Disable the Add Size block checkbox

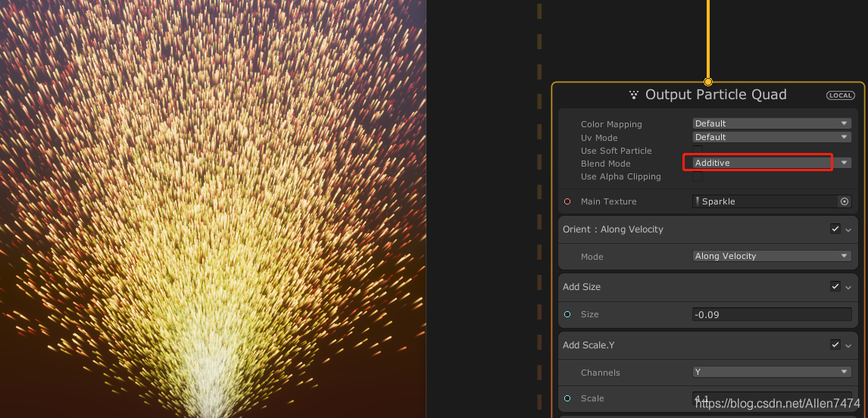coord(835,286)
